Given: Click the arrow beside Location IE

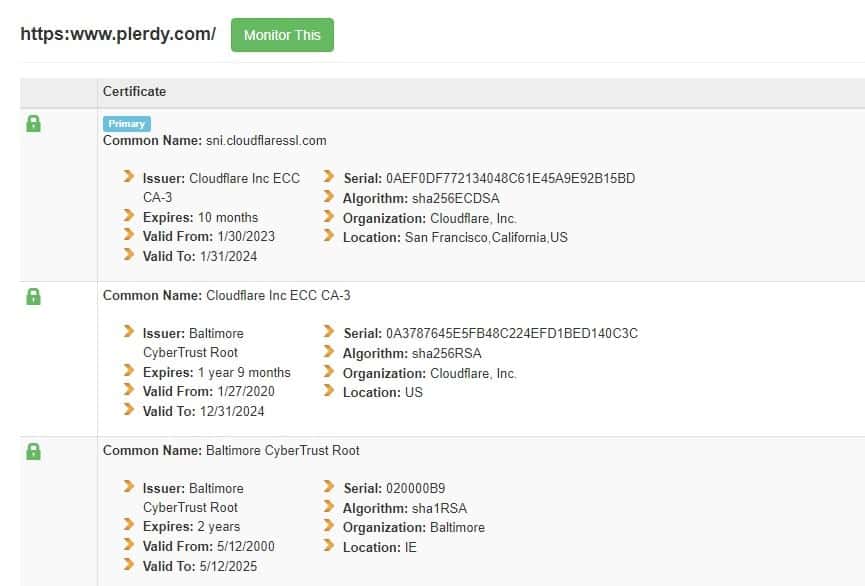Looking at the screenshot, I should click(x=329, y=546).
